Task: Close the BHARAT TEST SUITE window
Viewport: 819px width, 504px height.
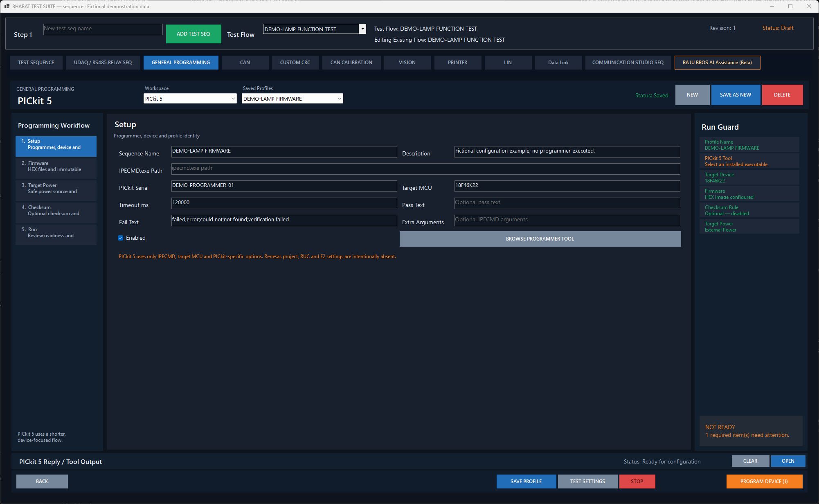Action: [809, 6]
